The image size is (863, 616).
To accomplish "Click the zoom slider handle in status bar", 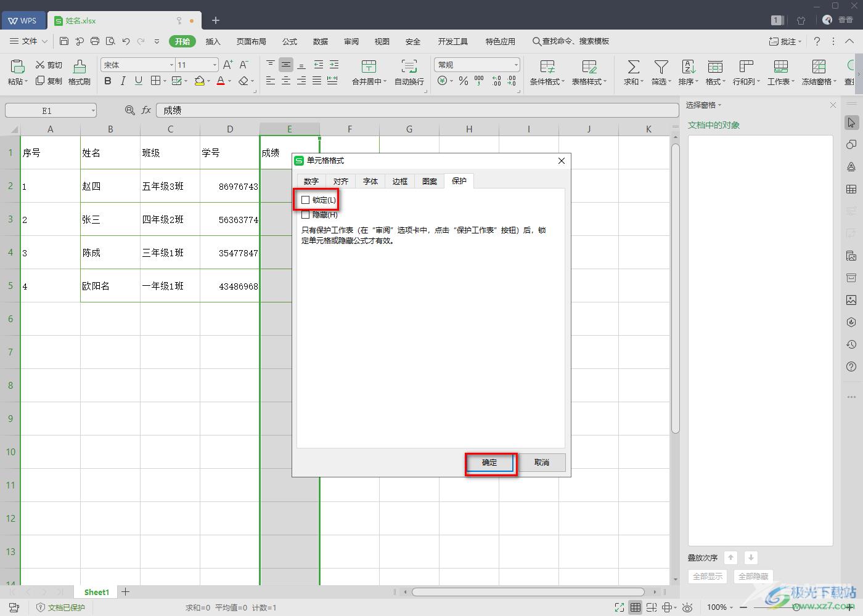I will click(x=797, y=607).
